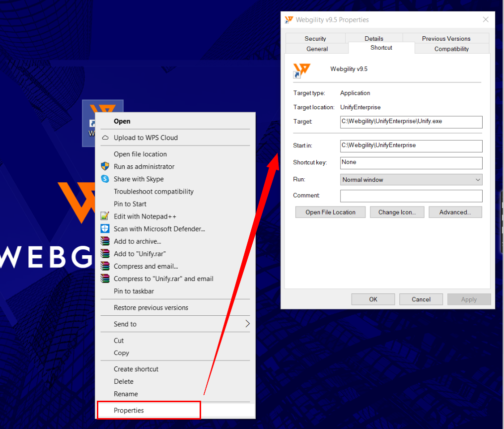Select Cut from the context menu

(175, 341)
